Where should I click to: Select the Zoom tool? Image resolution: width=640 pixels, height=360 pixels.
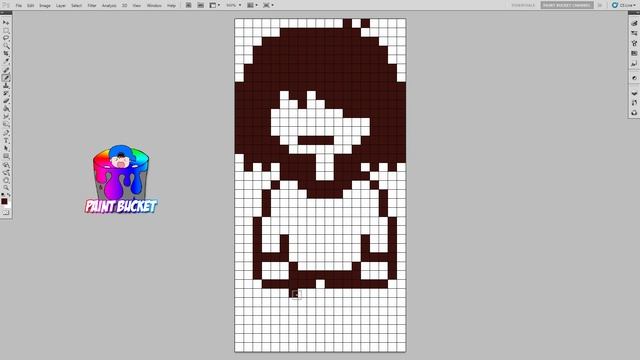(x=6, y=188)
